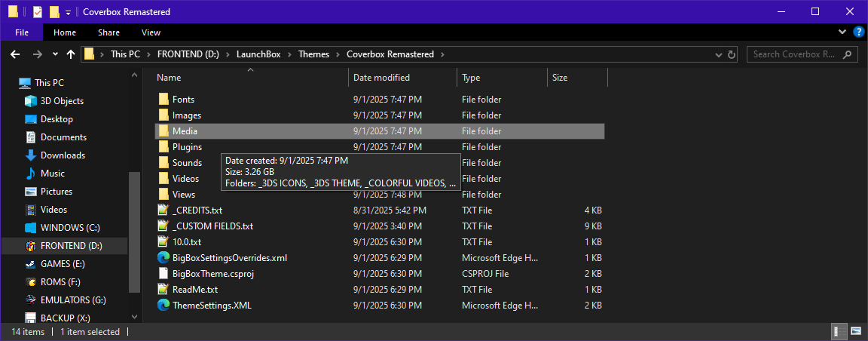Expand chevron after Coverbox Remastered breadcrumb
The width and height of the screenshot is (868, 341).
442,54
